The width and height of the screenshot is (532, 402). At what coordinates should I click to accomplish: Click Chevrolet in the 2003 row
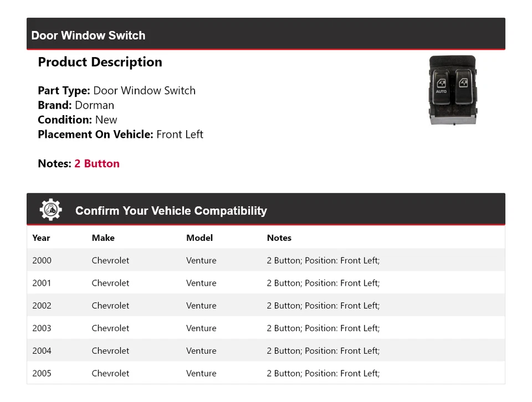111,328
